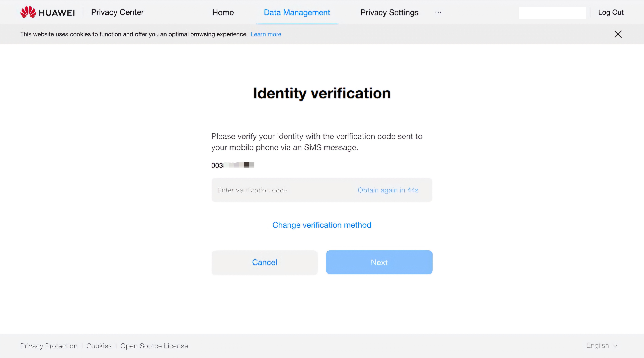
Task: Click Obtain again countdown link
Action: click(x=388, y=190)
